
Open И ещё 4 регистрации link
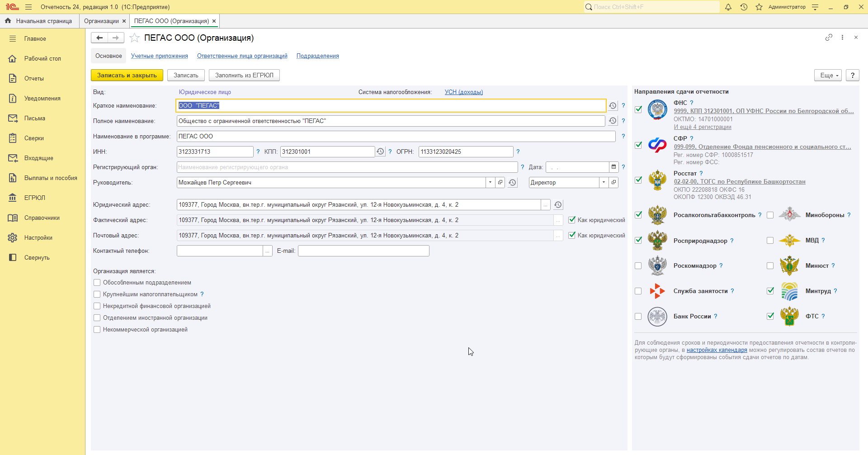point(703,127)
